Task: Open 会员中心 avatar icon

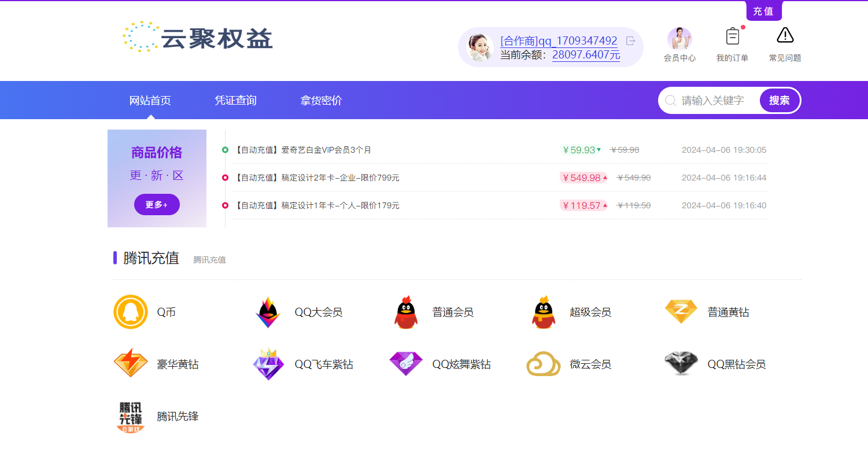Action: (680, 36)
